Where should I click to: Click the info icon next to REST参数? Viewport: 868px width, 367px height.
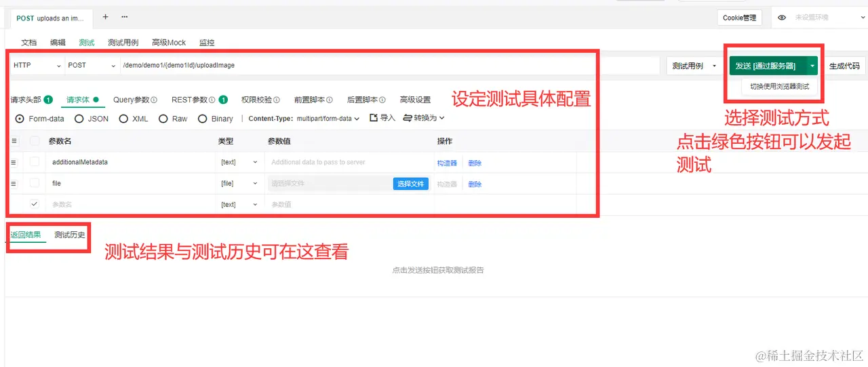[x=212, y=100]
